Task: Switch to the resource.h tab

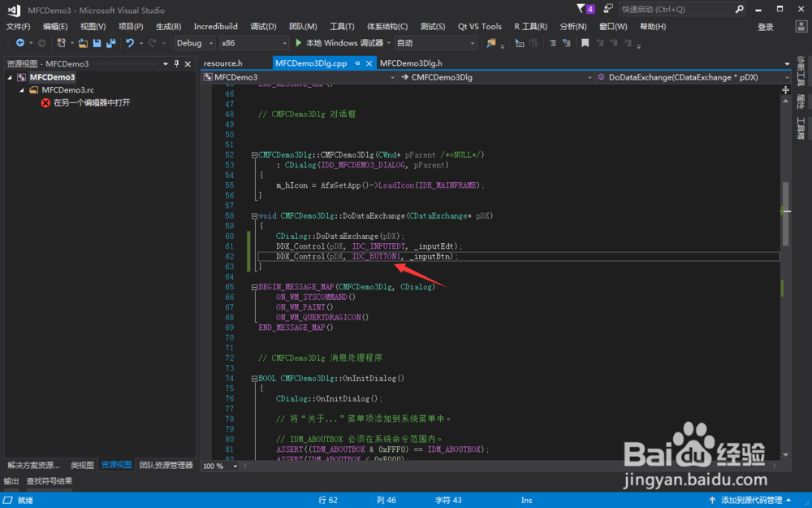Action: [x=223, y=63]
